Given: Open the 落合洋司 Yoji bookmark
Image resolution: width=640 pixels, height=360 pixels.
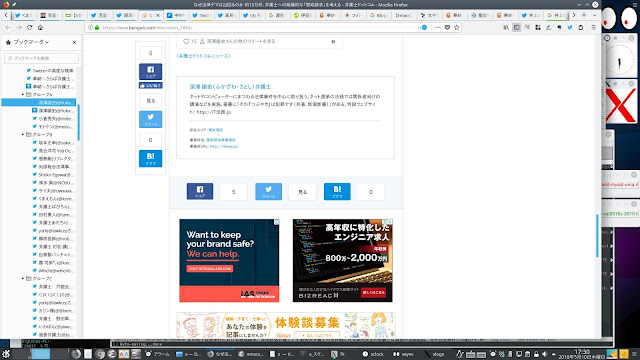Looking at the screenshot, I should tap(53, 151).
